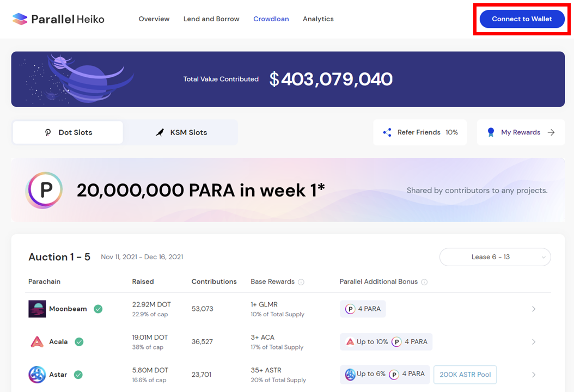Show Base Rewards info tooltip icon
Screen dimensions: 574x392
coord(301,282)
